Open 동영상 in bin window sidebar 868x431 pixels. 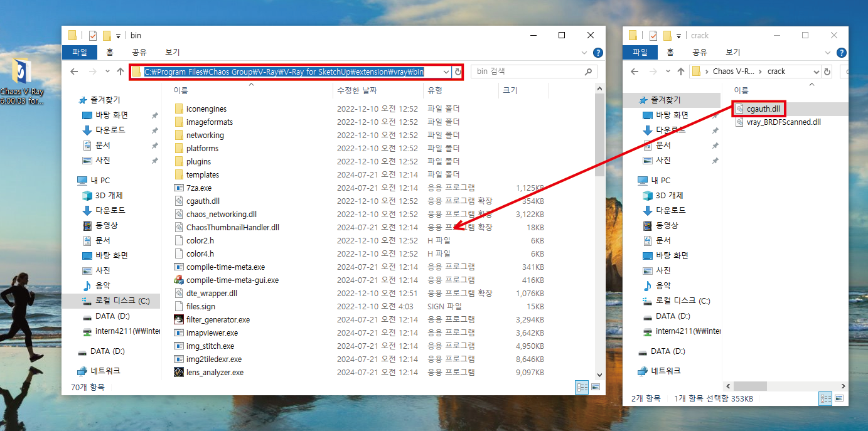pyautogui.click(x=106, y=225)
